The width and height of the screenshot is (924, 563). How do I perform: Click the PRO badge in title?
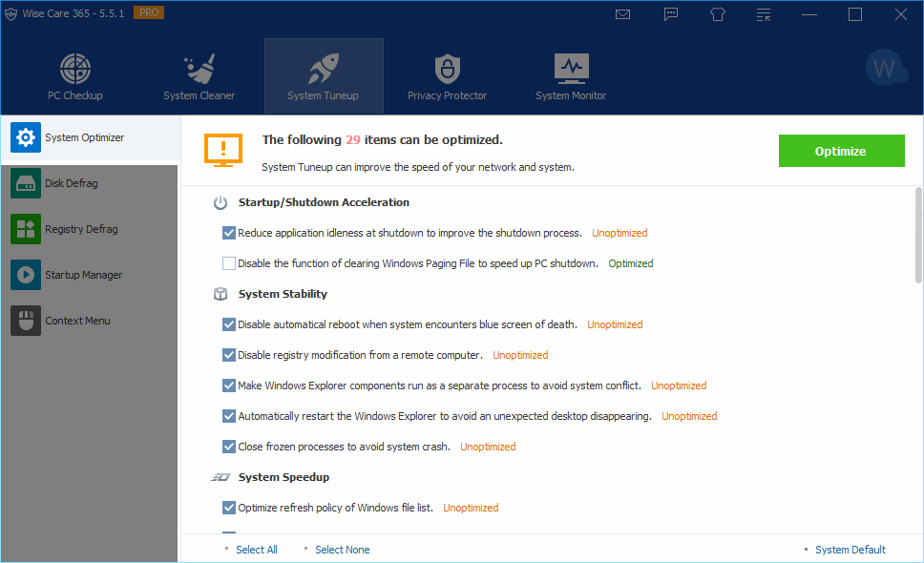(149, 12)
